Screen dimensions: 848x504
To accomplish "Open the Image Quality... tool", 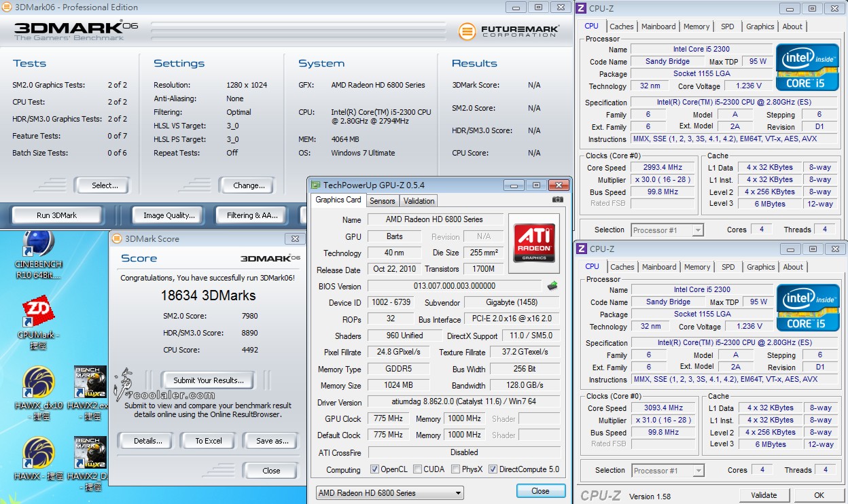I will (x=169, y=215).
